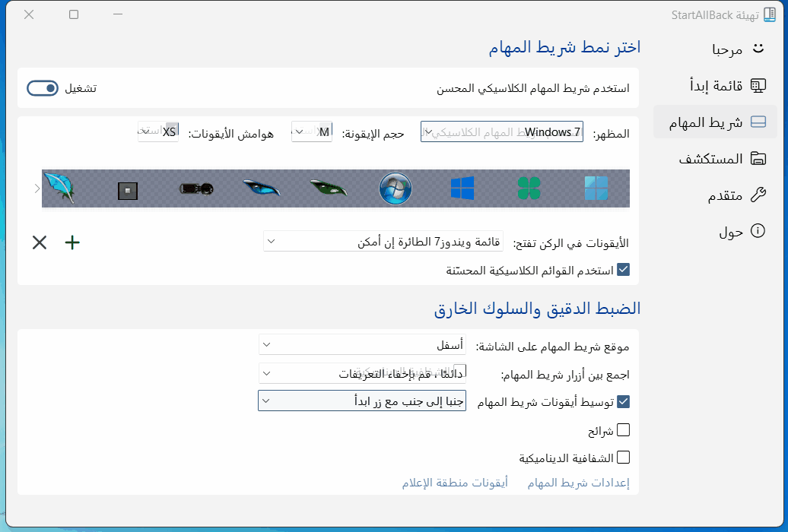Uncheck استخدم القوائم الكلاسيكية المحسّنة checkbox
Viewport: 788px width, 532px height.
(623, 269)
